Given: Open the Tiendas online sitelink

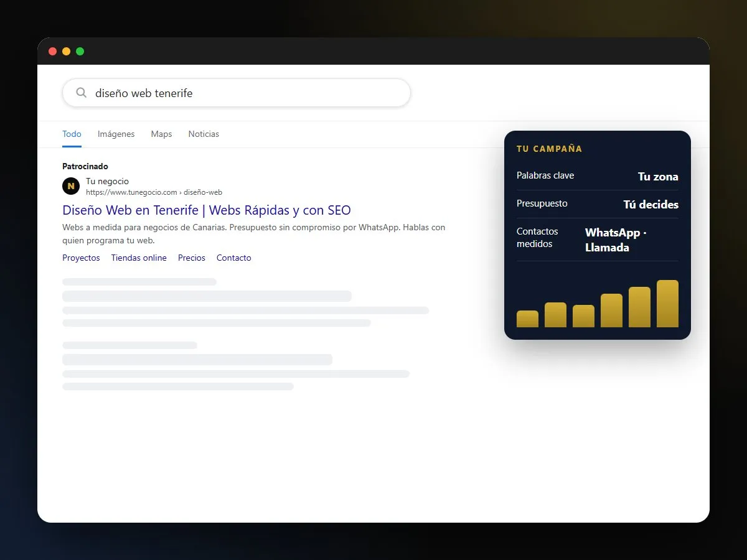Looking at the screenshot, I should coord(139,258).
